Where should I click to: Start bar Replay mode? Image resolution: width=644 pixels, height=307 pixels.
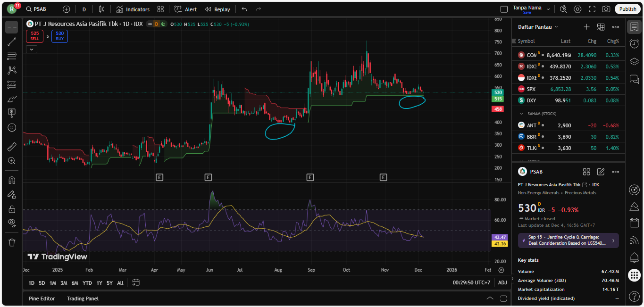(217, 9)
